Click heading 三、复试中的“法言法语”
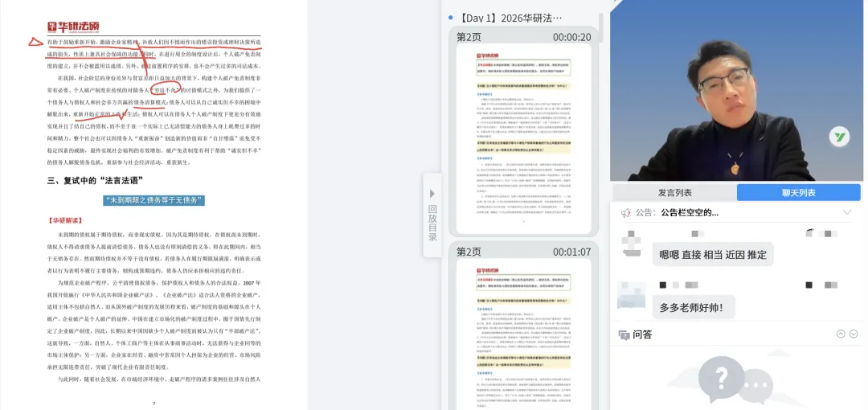 [96, 181]
